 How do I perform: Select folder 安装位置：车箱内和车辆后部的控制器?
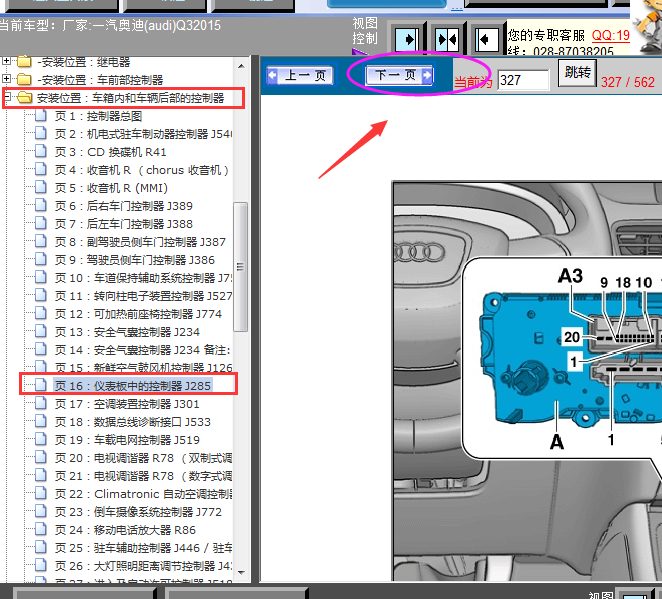[130, 98]
